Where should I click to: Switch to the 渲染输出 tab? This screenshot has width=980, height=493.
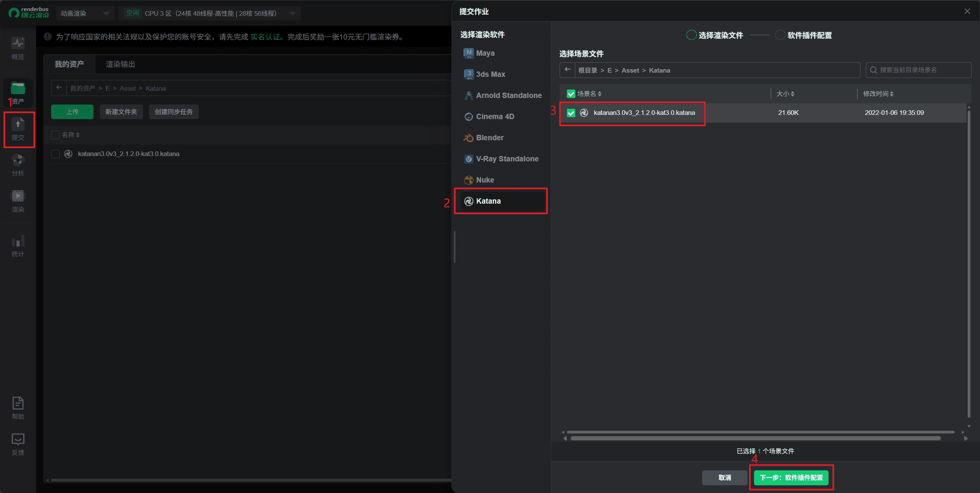(120, 64)
